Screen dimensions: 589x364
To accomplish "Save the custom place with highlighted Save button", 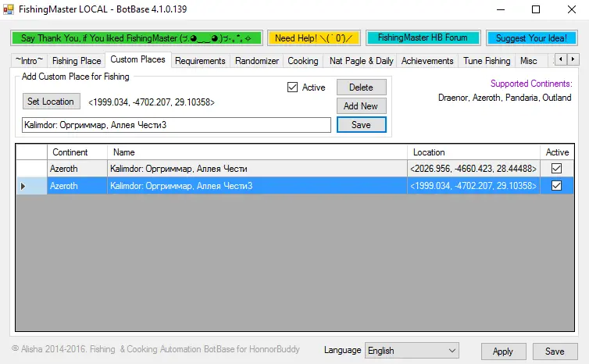I will pos(362,125).
